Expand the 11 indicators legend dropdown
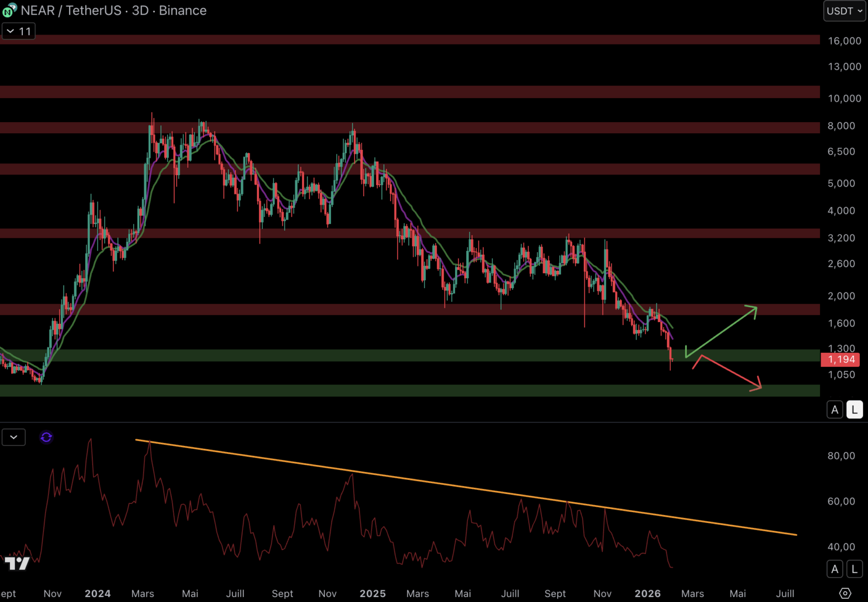 click(19, 31)
